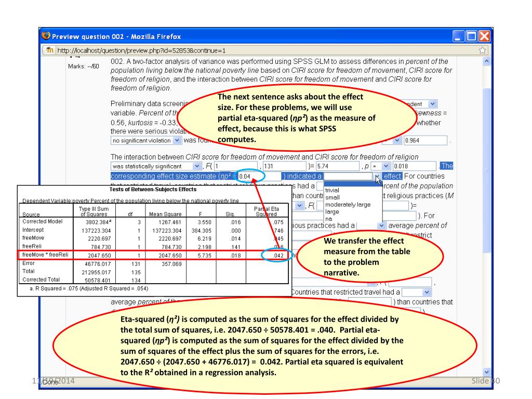Bookmark page with the star icon
This screenshot has width=532, height=399.
click(482, 50)
